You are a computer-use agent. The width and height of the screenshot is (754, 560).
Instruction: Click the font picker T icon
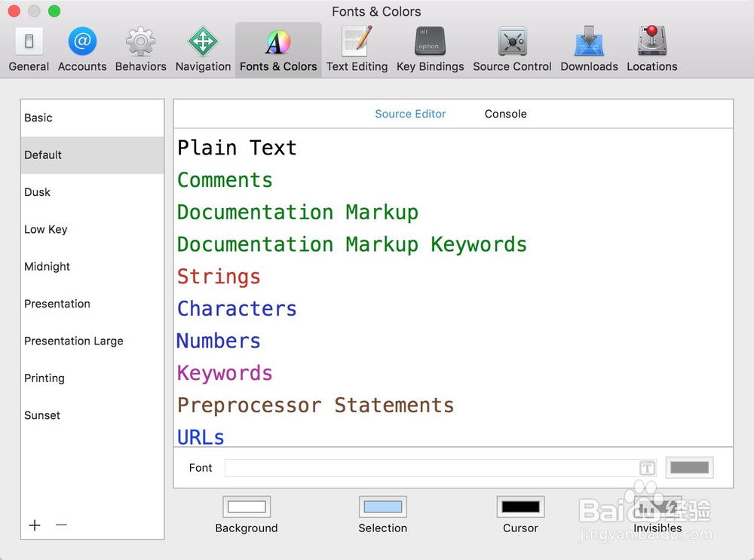pyautogui.click(x=647, y=468)
